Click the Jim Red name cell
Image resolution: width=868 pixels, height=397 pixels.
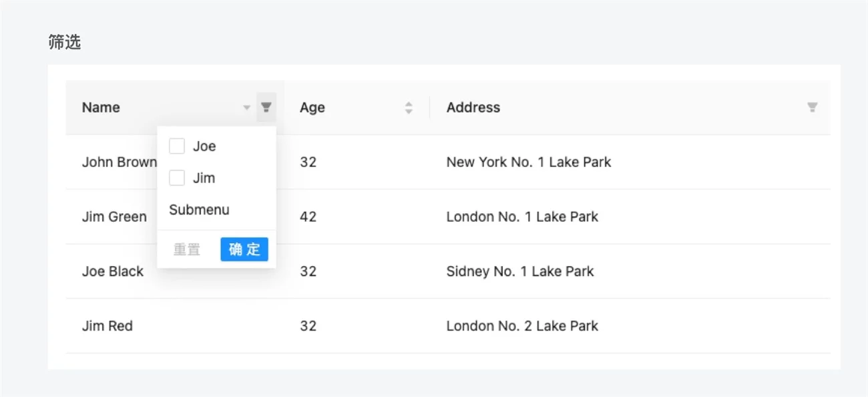point(107,326)
